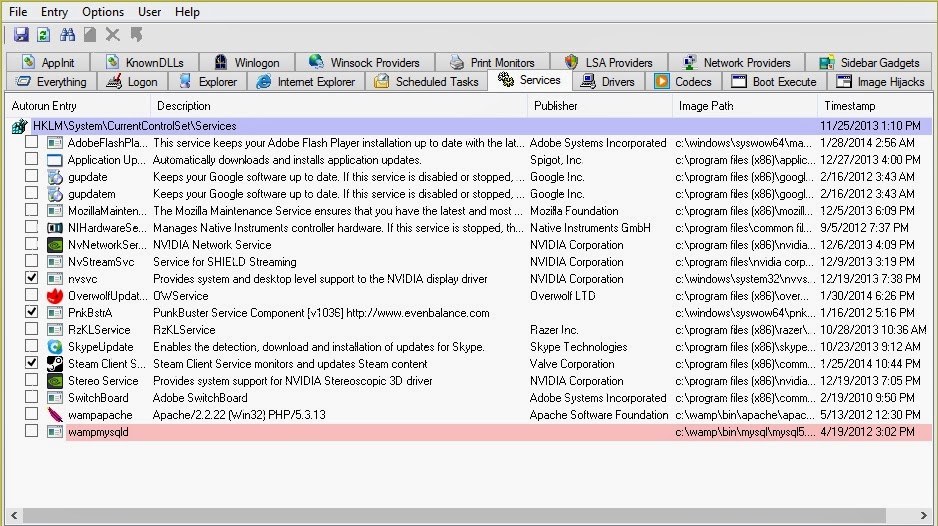Open the User menu
This screenshot has width=938, height=526.
coord(150,11)
